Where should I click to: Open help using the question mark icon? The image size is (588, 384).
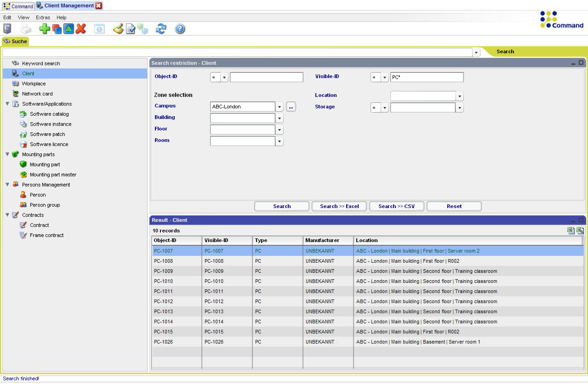pyautogui.click(x=179, y=28)
